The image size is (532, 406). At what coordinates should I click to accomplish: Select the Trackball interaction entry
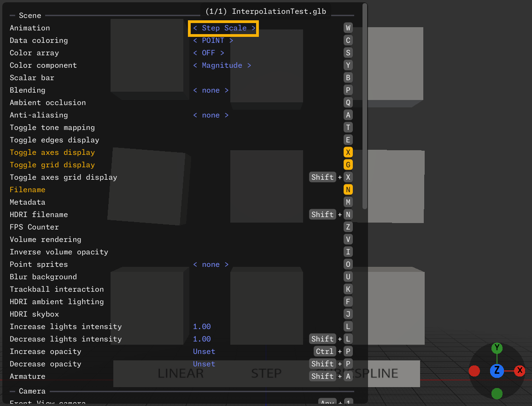[57, 289]
